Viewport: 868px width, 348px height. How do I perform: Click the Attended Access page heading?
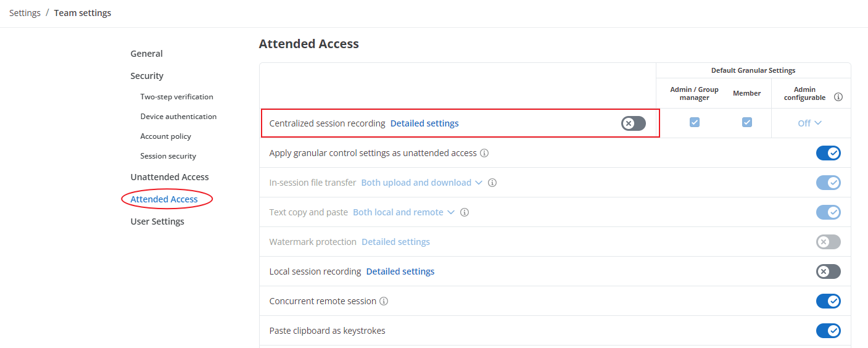[308, 44]
